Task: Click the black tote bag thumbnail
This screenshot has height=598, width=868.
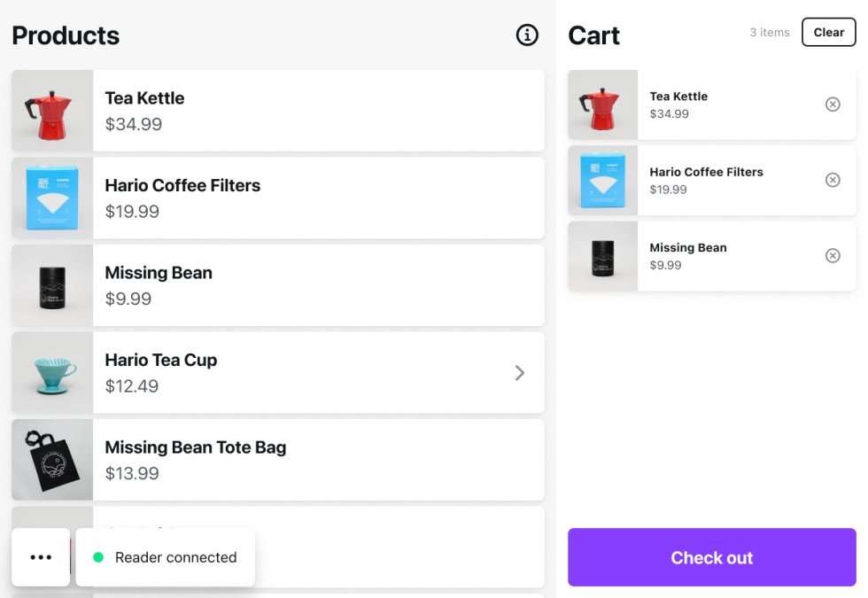Action: [x=52, y=460]
